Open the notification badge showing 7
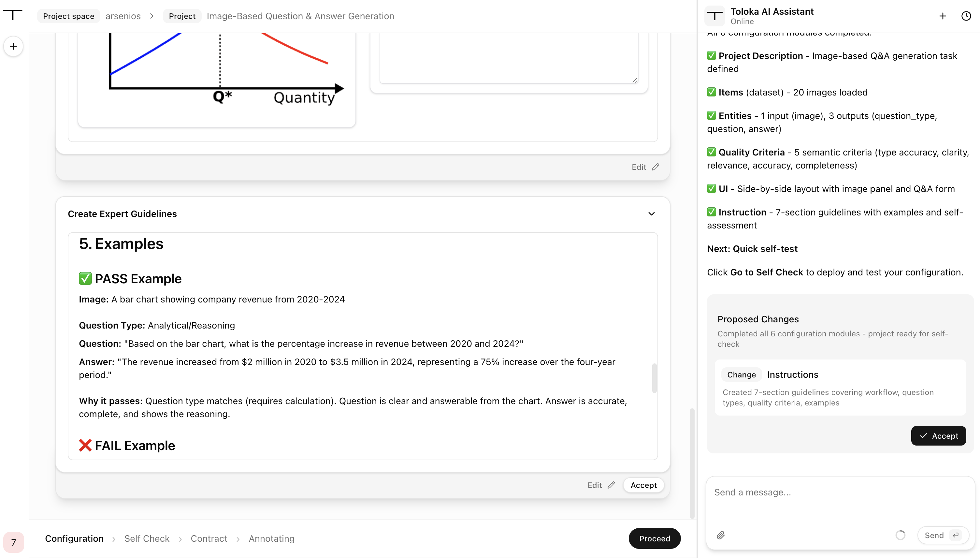 pyautogui.click(x=13, y=542)
